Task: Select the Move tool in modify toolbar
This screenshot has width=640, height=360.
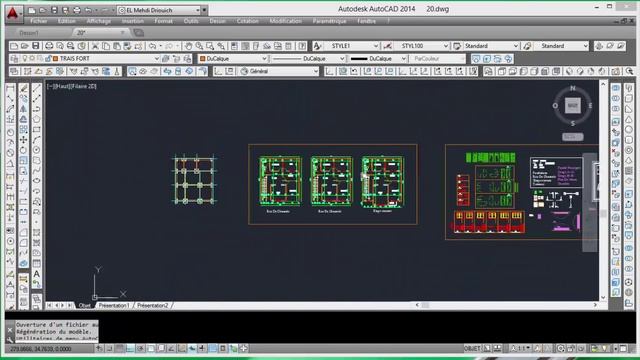Action: coord(24,140)
